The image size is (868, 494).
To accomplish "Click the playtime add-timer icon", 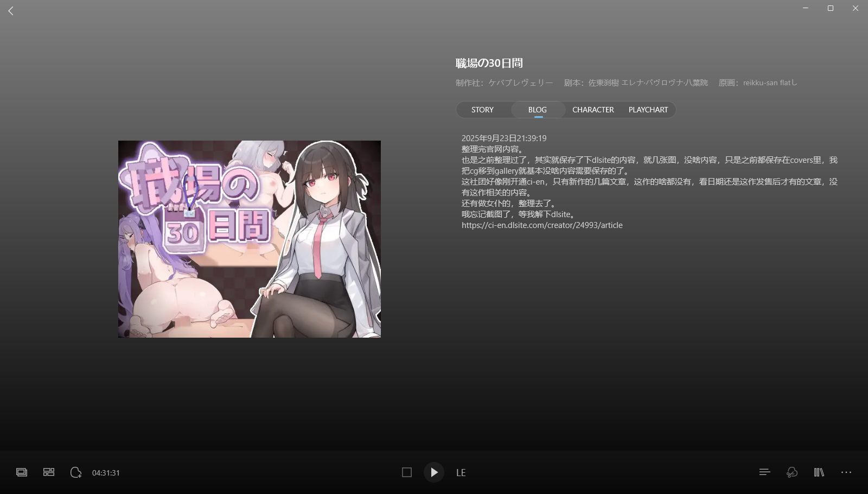I will [x=76, y=472].
